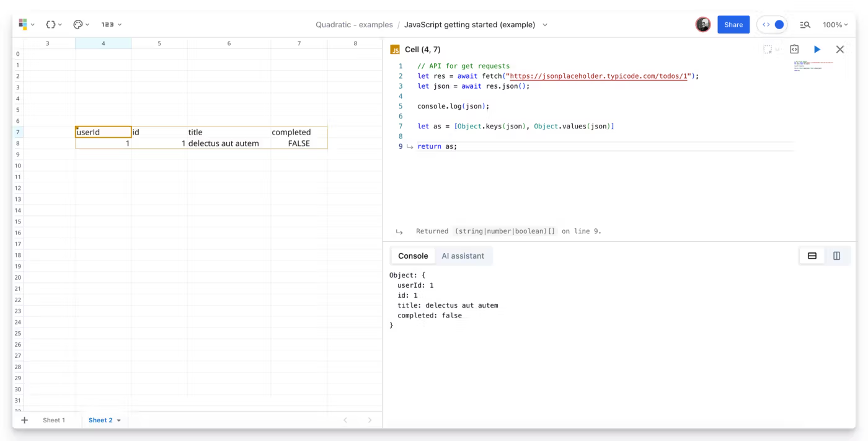Switch to the Console tab
Screen dimensions: 868x441
[413, 256]
